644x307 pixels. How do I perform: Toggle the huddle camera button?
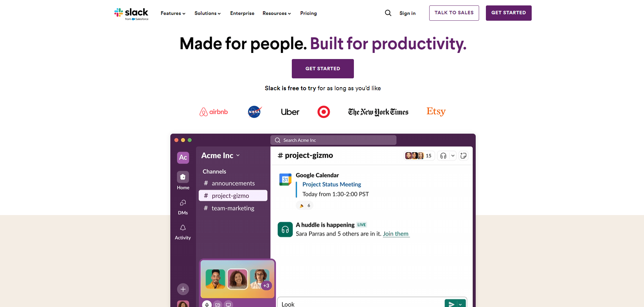point(218,304)
